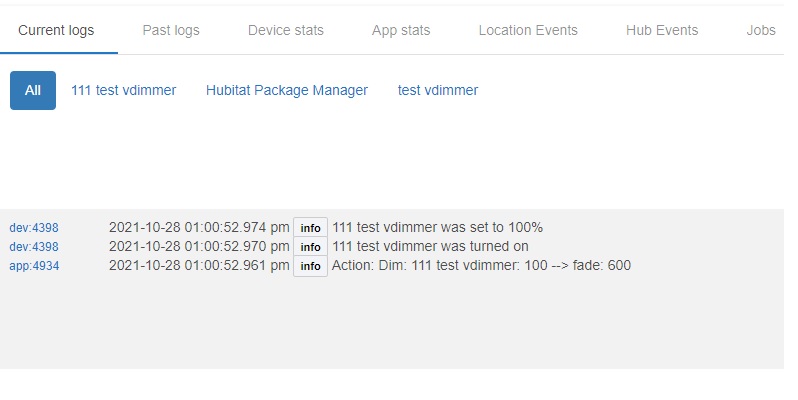Switch to the Current logs tab
The image size is (798, 400).
[56, 31]
